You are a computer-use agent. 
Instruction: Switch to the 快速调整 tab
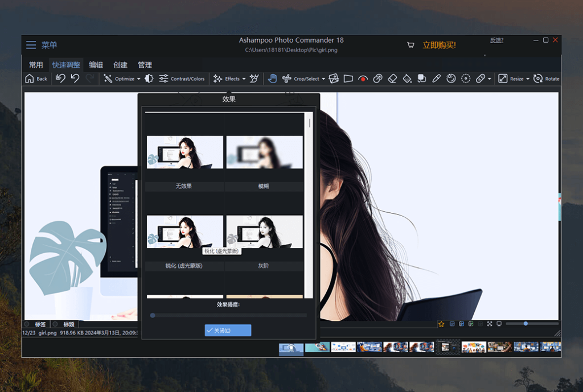click(x=66, y=65)
